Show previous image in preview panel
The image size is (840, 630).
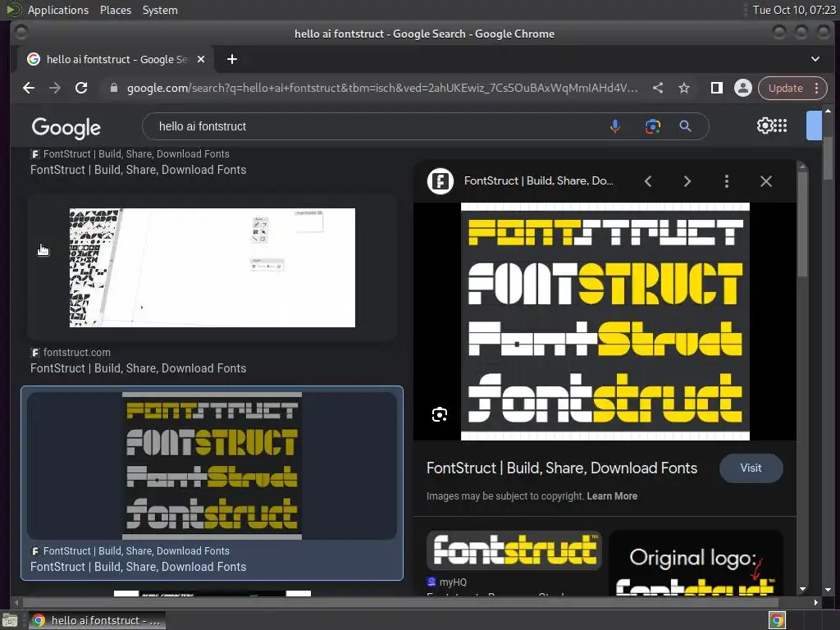click(x=648, y=181)
